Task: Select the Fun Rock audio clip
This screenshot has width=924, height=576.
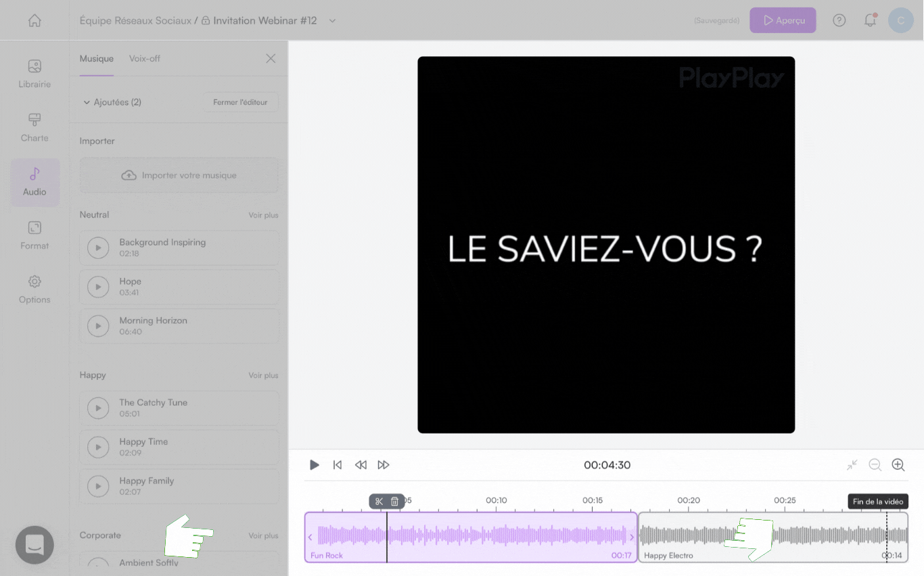Action: (x=471, y=537)
